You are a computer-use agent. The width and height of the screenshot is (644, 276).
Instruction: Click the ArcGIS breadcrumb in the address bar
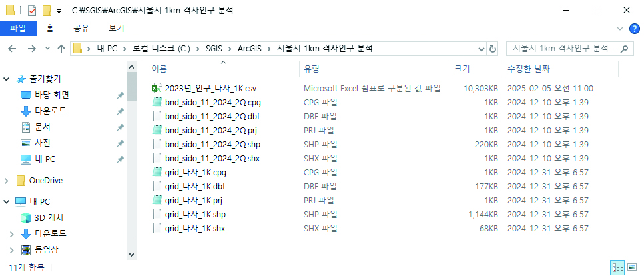click(251, 49)
